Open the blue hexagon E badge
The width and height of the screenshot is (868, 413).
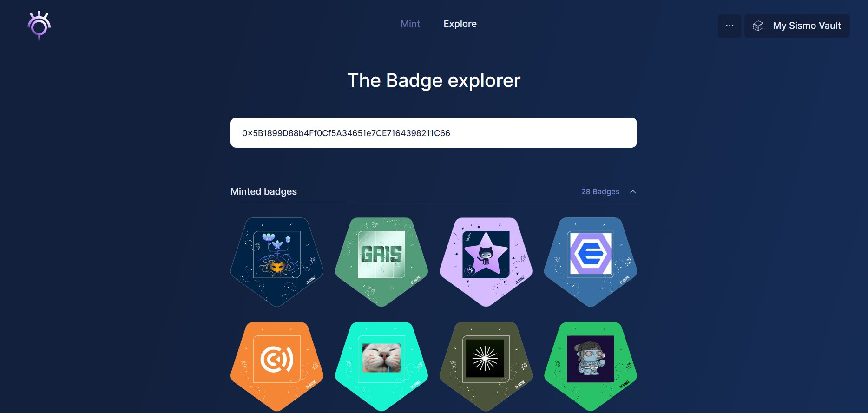click(591, 262)
